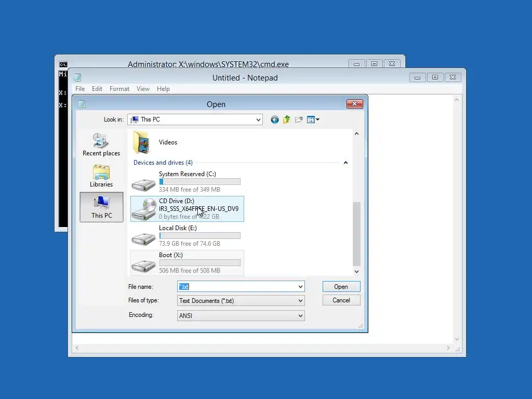Click the Open dialog's title bar icon
This screenshot has height=399, width=532.
pos(82,104)
